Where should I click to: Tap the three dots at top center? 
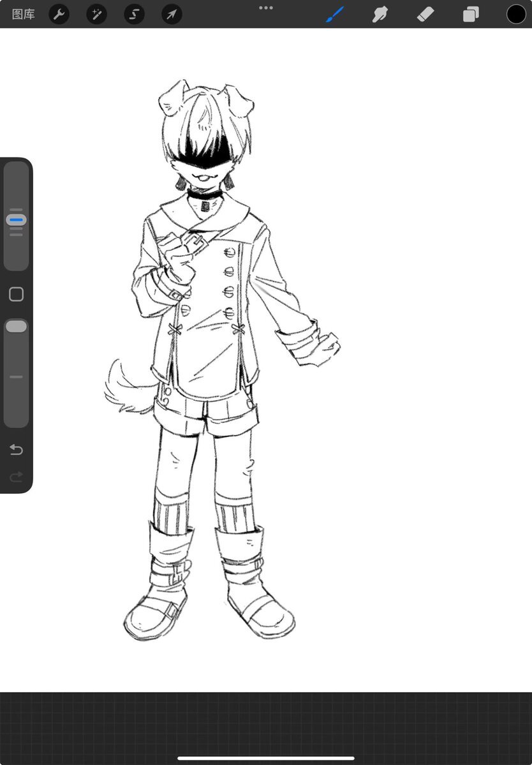tap(266, 8)
